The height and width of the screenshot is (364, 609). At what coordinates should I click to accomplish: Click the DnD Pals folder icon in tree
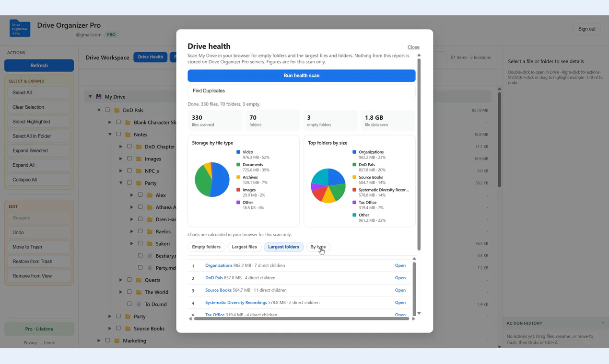(117, 110)
